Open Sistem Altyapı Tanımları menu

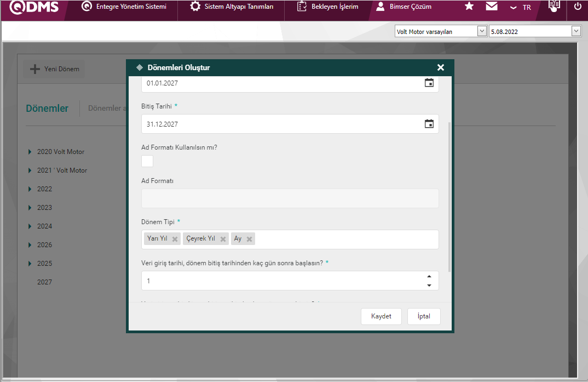(232, 7)
